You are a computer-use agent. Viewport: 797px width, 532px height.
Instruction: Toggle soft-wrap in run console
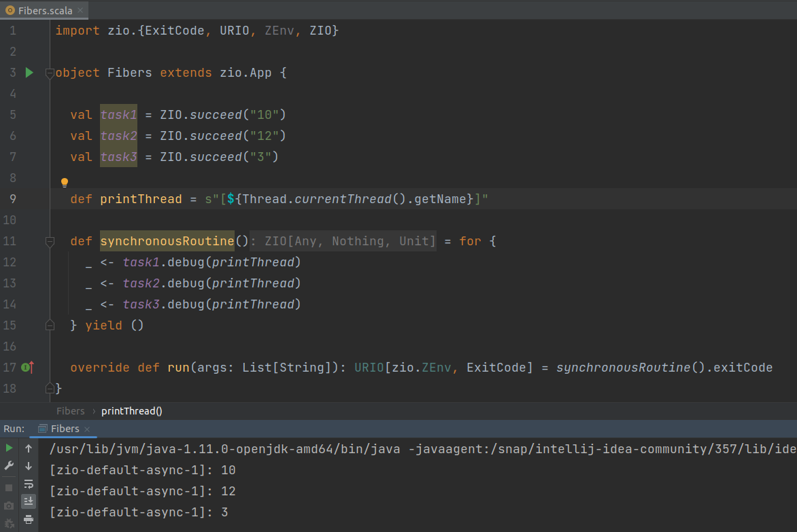(x=29, y=484)
